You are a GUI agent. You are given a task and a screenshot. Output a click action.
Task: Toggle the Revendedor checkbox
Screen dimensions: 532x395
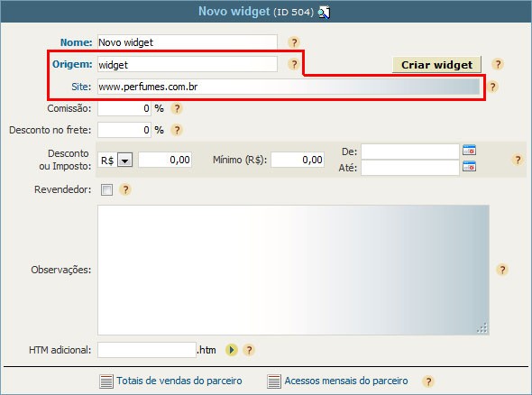click(106, 189)
